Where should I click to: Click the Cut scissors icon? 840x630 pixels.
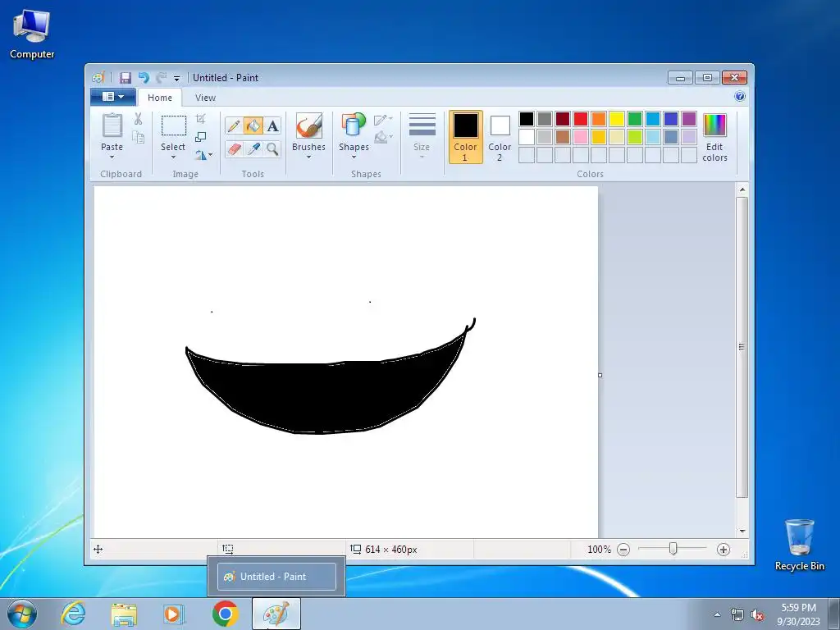[x=138, y=119]
